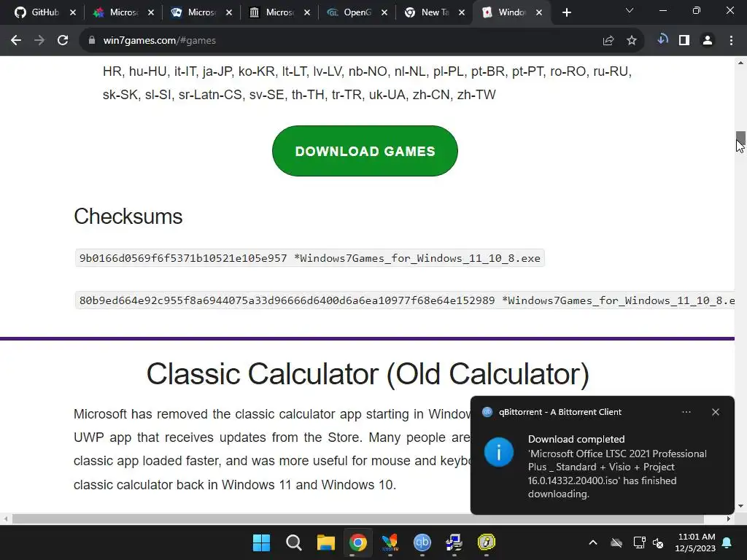Open clock and calendar showing 11:01 AM
This screenshot has height=560, width=747.
[695, 542]
